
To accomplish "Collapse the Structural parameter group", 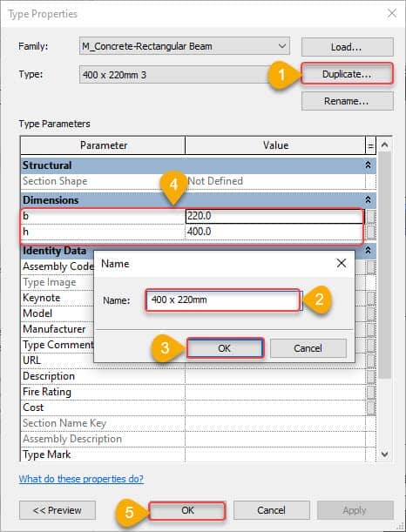I will (368, 165).
